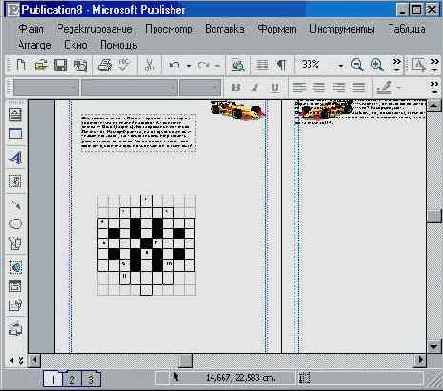Select the Picture Frame tool
This screenshot has width=443, height=391.
click(x=15, y=182)
